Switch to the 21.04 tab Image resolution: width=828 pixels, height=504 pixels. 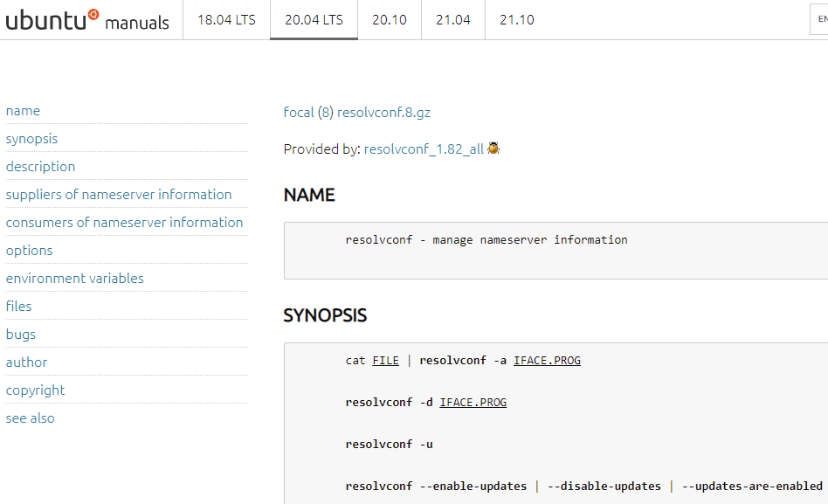point(453,20)
